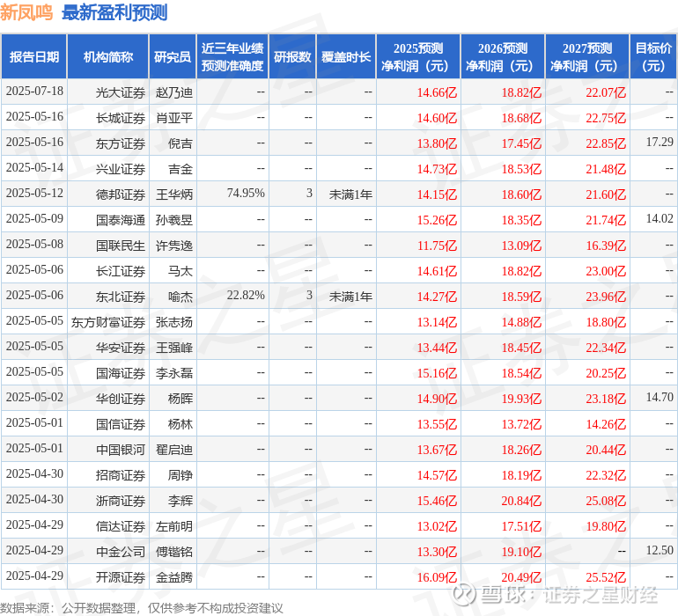This screenshot has width=678, height=616.
Task: Select the 2025预测净利润 column header
Action: pyautogui.click(x=418, y=56)
